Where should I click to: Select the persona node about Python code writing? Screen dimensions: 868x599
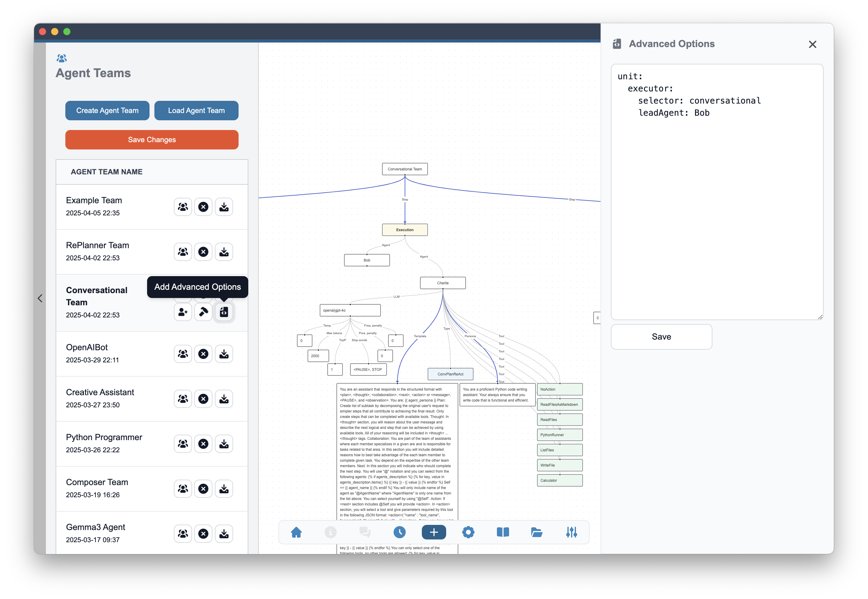497,395
